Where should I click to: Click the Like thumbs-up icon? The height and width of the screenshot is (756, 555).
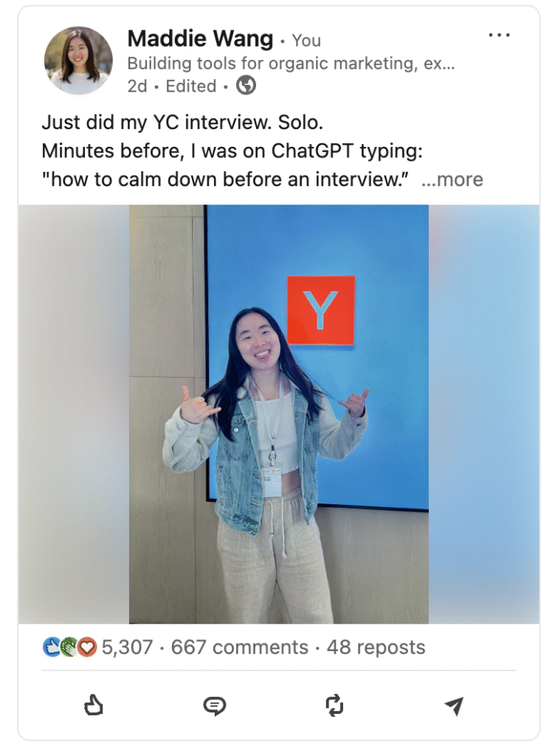pyautogui.click(x=94, y=705)
